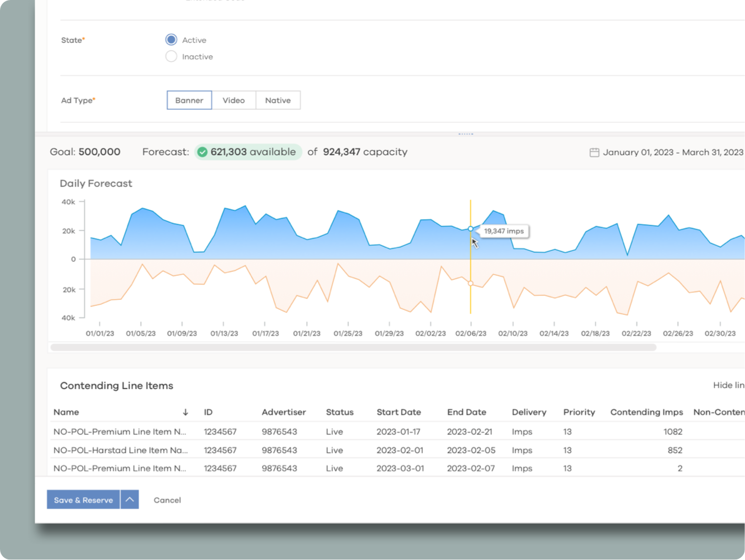This screenshot has width=745, height=560.
Task: Click the Save & Reserve button
Action: [x=83, y=500]
